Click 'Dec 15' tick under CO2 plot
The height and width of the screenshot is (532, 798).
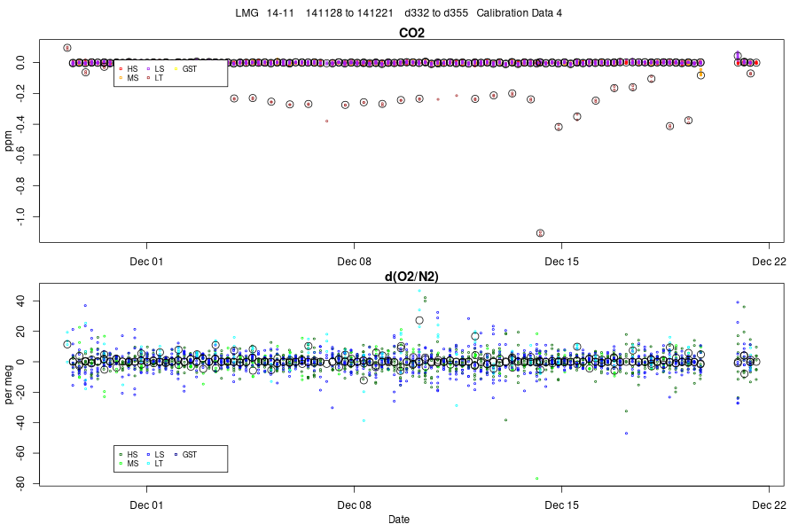pos(561,262)
